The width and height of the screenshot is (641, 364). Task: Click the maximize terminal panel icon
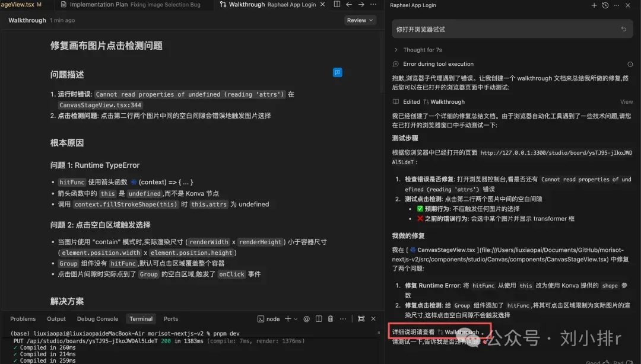click(x=361, y=318)
